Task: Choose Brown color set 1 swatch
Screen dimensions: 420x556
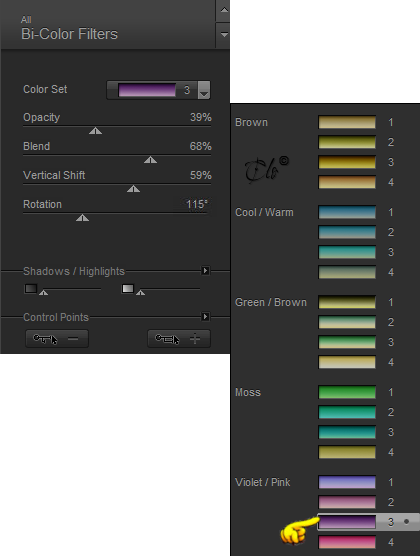Action: 347,122
